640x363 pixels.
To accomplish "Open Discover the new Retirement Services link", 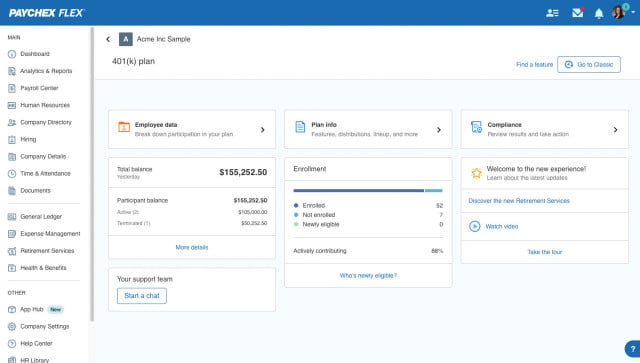I will (x=519, y=201).
